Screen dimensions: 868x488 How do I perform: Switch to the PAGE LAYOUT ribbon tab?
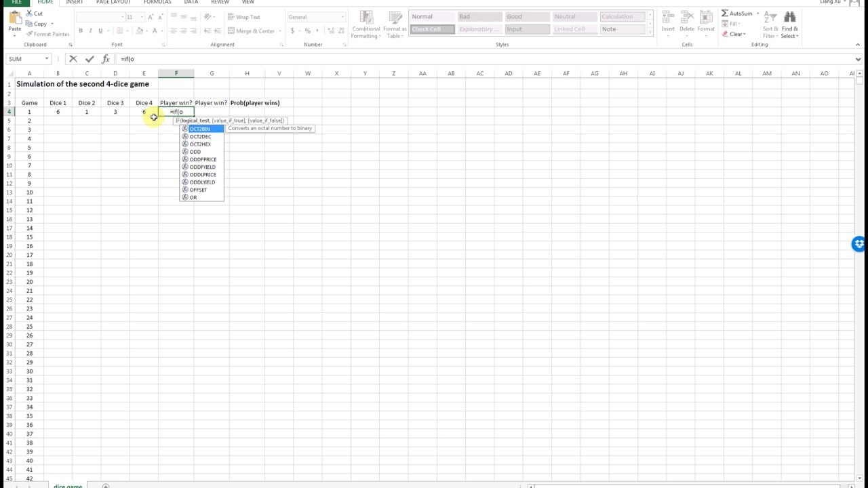click(x=113, y=2)
